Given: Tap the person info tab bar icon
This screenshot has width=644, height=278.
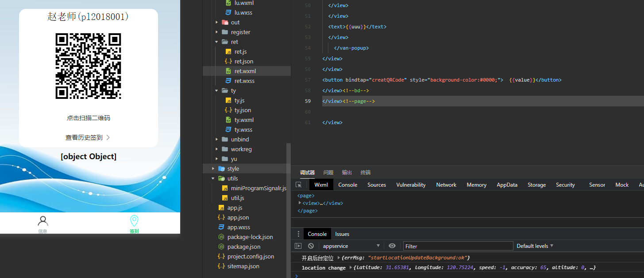Looking at the screenshot, I should pos(43,221).
